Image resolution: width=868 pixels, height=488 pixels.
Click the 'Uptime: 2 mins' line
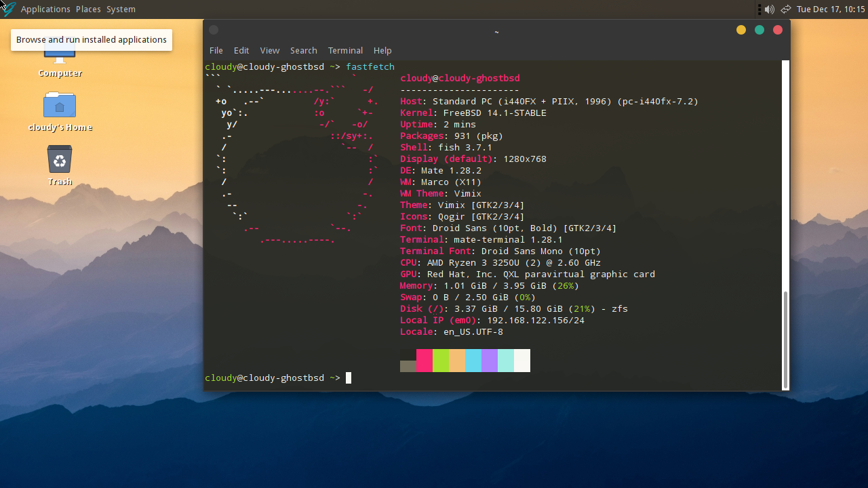438,124
